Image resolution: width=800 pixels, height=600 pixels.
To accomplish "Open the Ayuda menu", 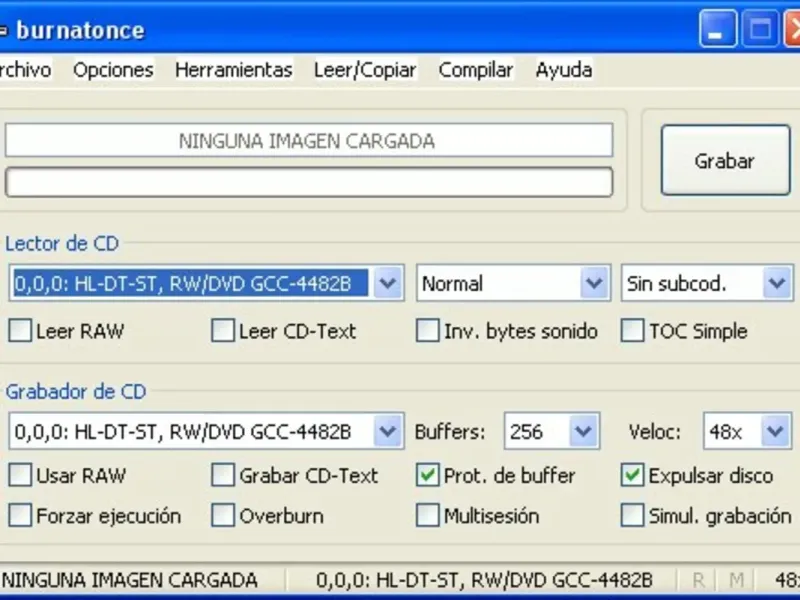I will pos(564,70).
